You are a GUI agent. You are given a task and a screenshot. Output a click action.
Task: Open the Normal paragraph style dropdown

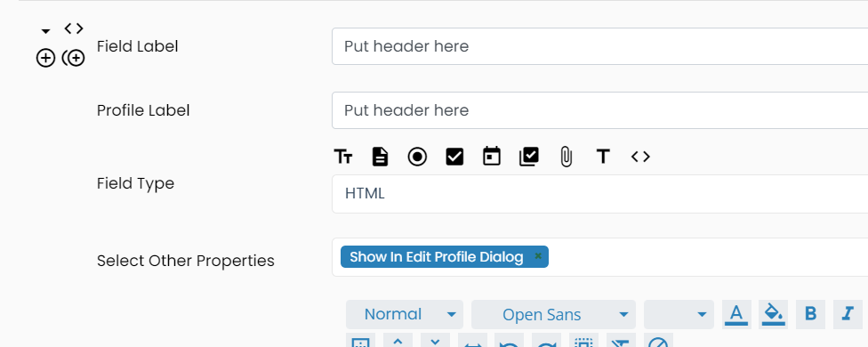click(x=405, y=314)
